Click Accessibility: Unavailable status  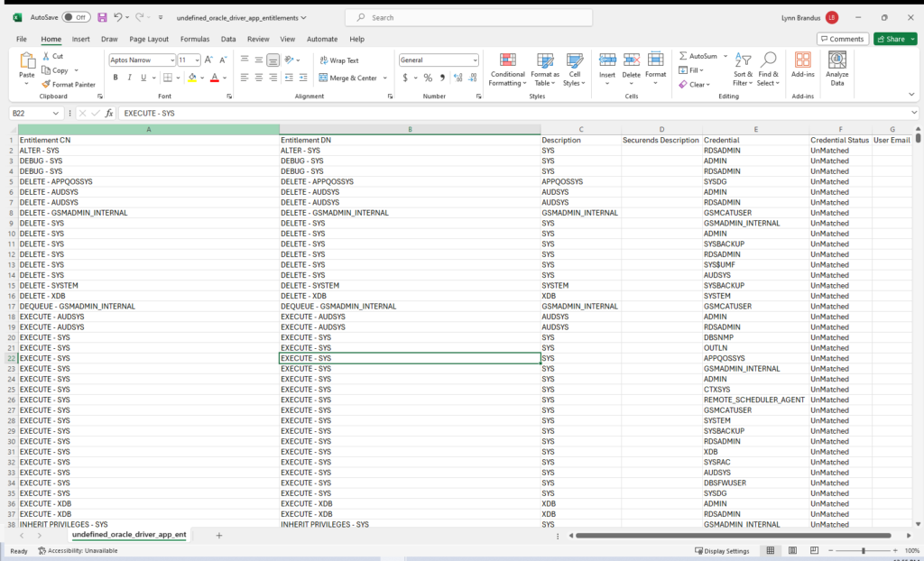pyautogui.click(x=78, y=551)
